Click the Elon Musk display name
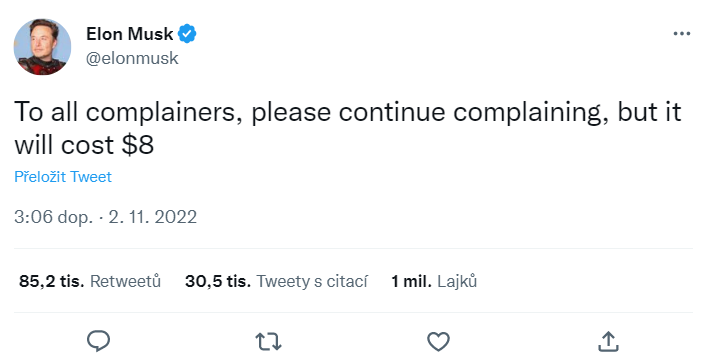 point(130,34)
